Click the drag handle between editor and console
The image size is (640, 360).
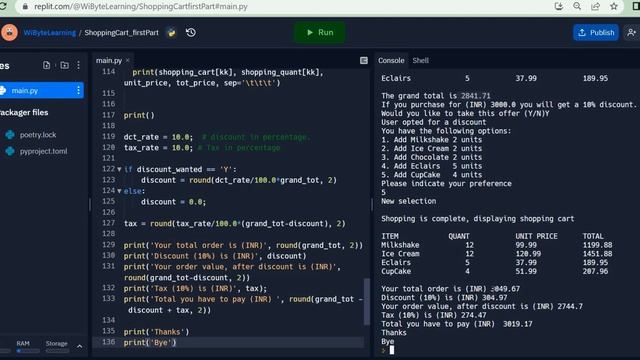(x=372, y=204)
